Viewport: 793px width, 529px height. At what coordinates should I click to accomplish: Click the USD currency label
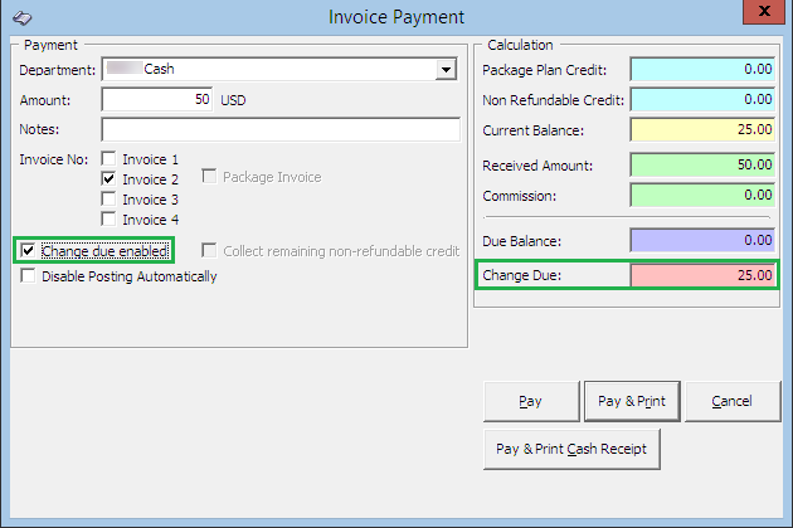[x=233, y=100]
